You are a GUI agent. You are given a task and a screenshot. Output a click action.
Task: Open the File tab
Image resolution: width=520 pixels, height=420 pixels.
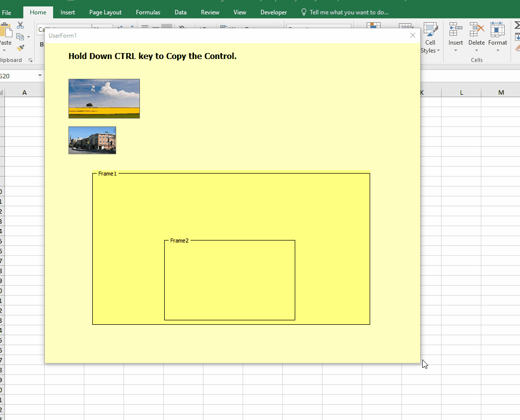[x=6, y=12]
